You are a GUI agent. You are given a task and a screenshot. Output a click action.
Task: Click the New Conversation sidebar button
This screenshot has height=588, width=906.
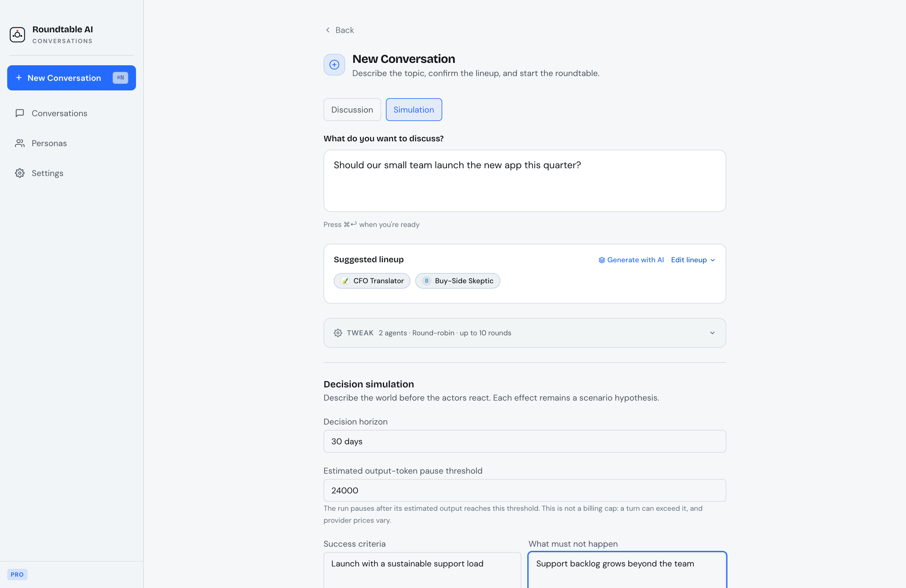tap(72, 78)
